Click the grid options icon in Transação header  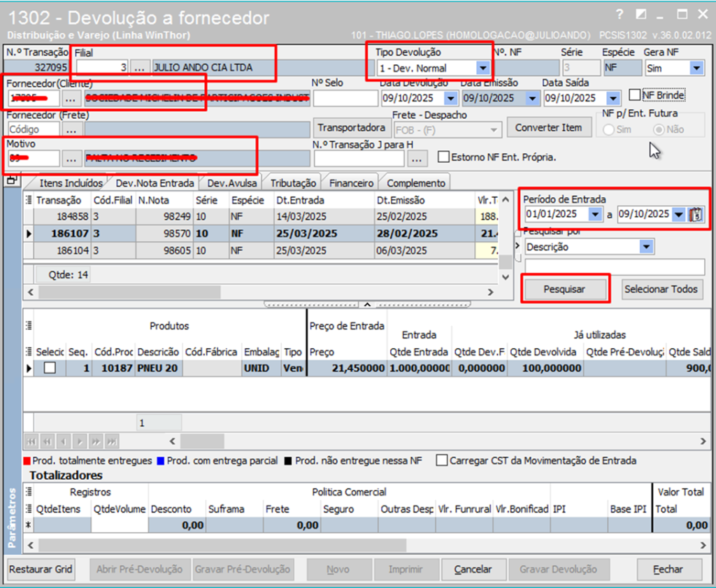pyautogui.click(x=29, y=199)
